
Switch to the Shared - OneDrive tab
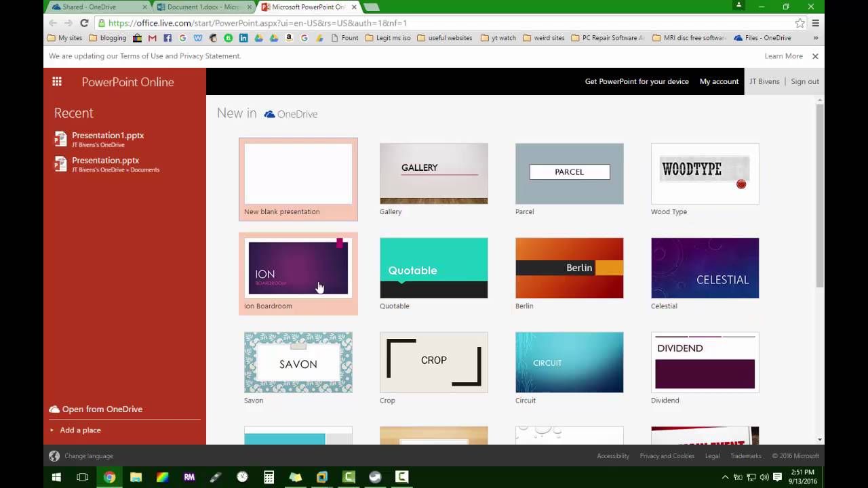pyautogui.click(x=100, y=7)
